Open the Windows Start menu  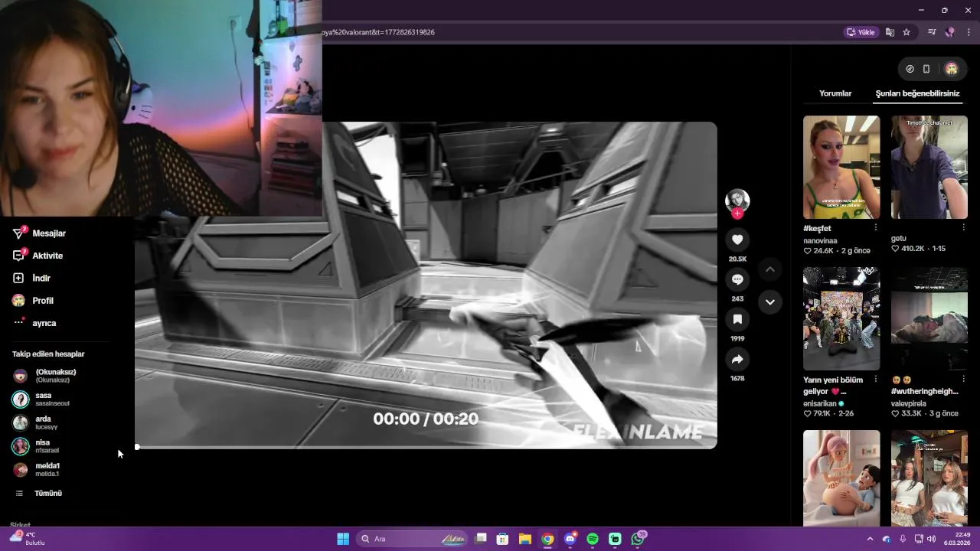tap(343, 539)
